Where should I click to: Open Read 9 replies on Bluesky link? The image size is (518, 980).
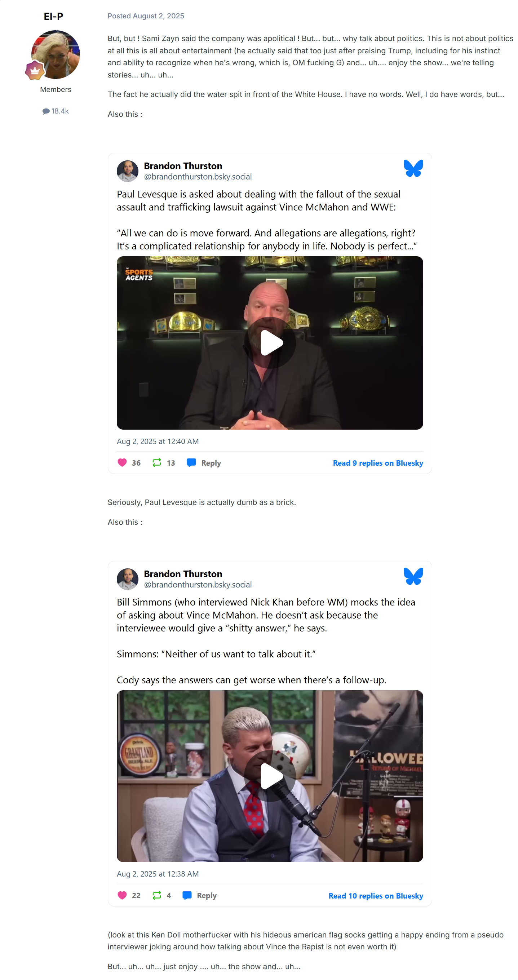click(378, 463)
